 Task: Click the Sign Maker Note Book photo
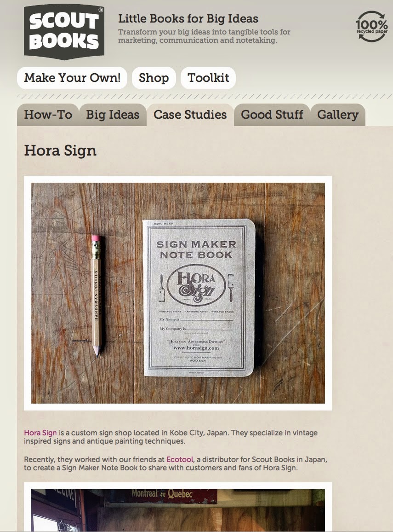[178, 293]
